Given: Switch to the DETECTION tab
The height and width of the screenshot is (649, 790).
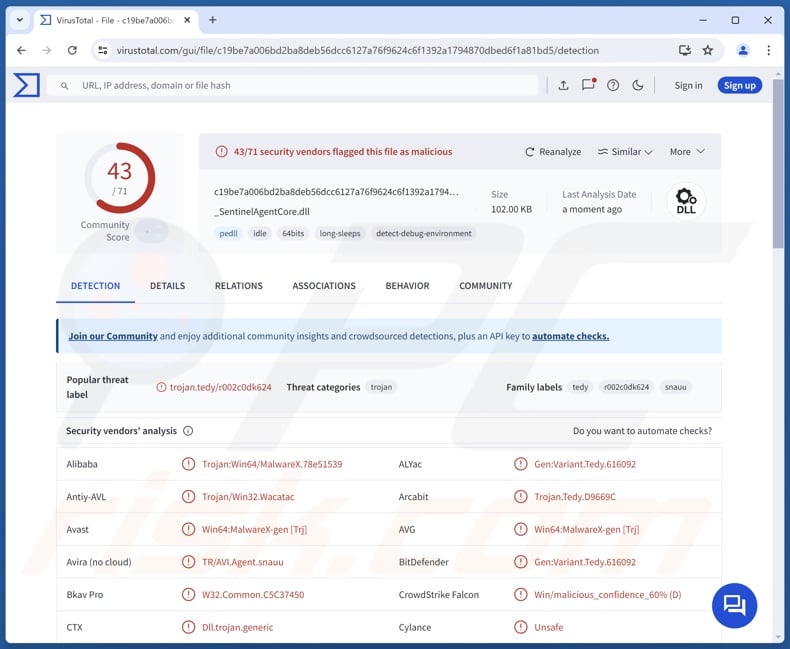Looking at the screenshot, I should pyautogui.click(x=95, y=286).
